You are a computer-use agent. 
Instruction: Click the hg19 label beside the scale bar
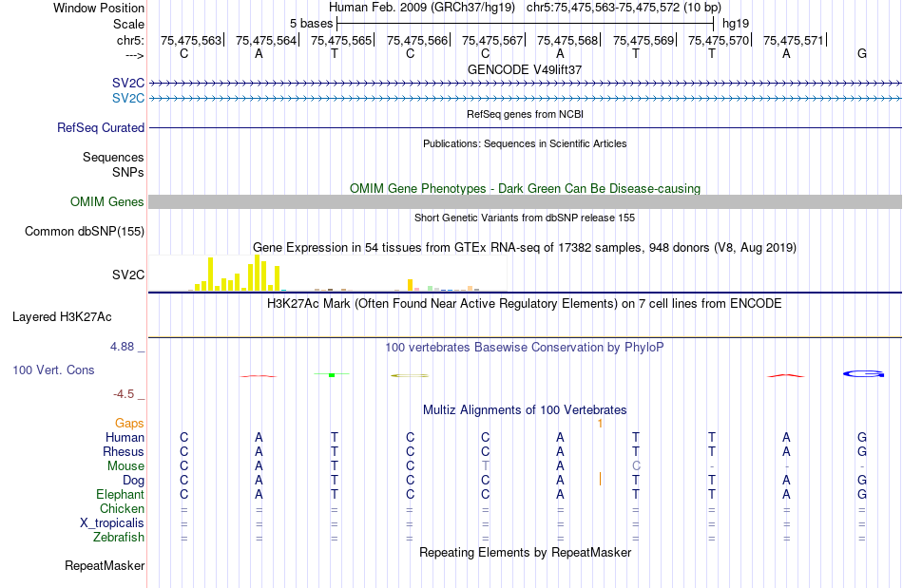pos(736,24)
